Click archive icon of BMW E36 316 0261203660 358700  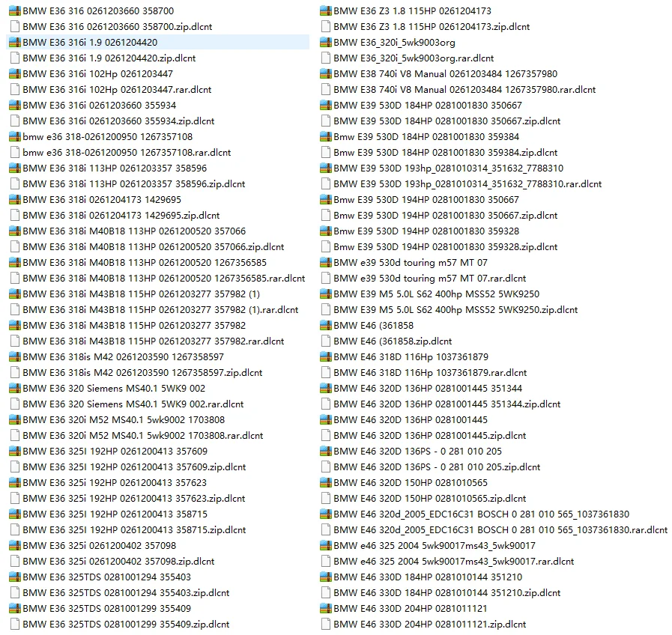tap(14, 10)
